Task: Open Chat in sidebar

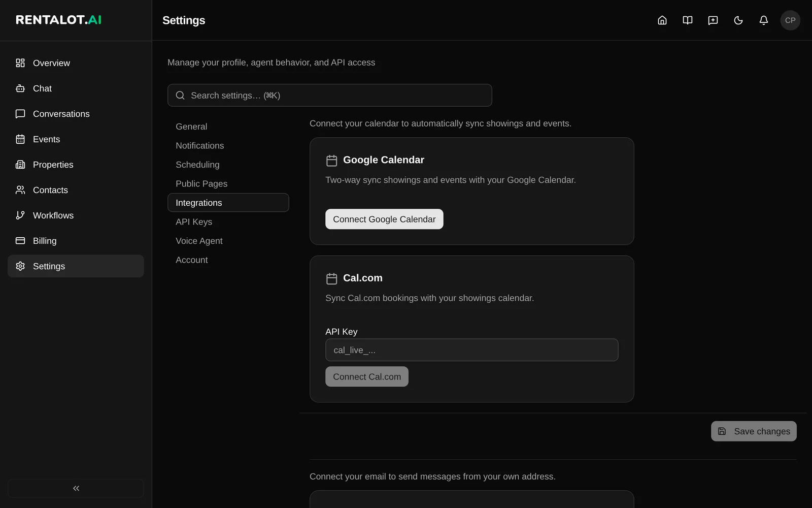Action: (76, 88)
